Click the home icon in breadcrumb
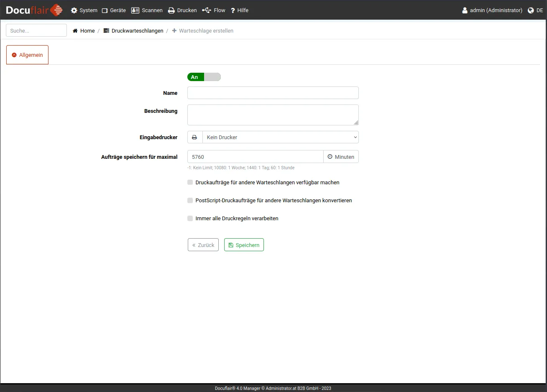This screenshot has width=547, height=392. tap(75, 31)
